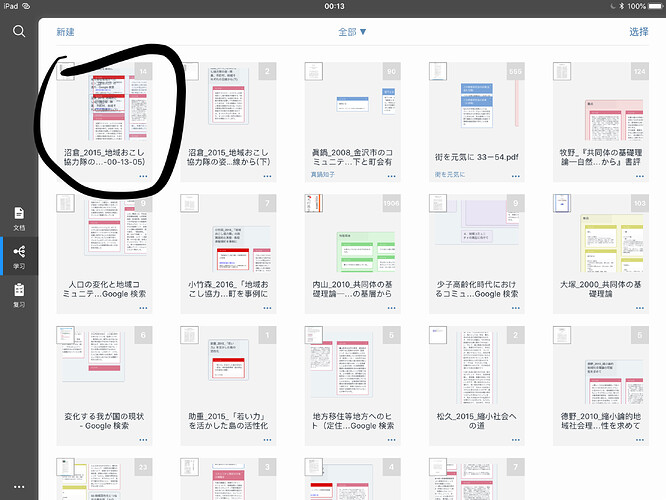Open the 内山_2010_共同体 mind map thumbnail
The image size is (666, 500).
point(353,234)
